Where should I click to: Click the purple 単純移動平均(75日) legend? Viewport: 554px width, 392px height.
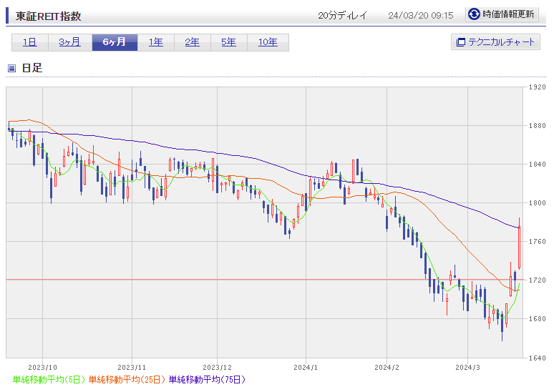pos(207,380)
